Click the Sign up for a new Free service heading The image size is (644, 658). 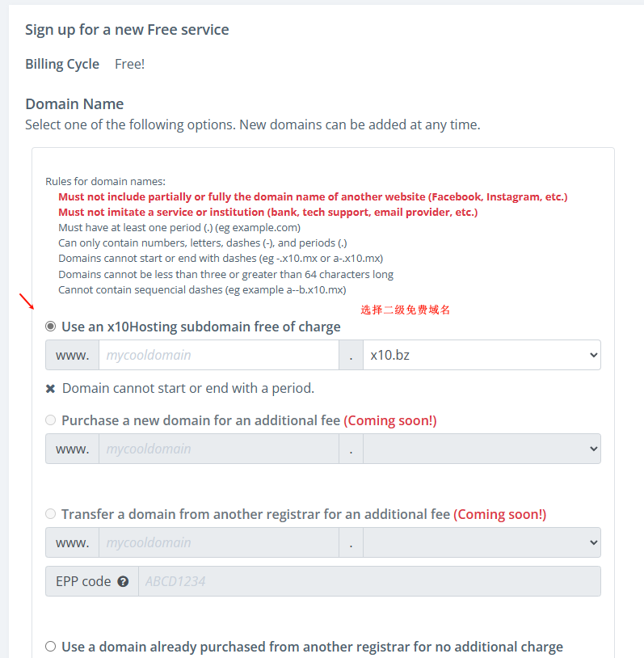coord(127,30)
